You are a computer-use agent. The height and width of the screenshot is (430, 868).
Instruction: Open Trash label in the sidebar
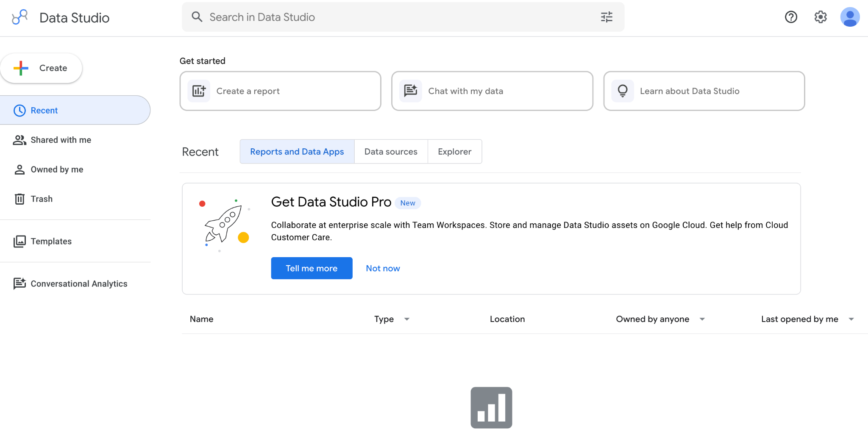tap(42, 199)
